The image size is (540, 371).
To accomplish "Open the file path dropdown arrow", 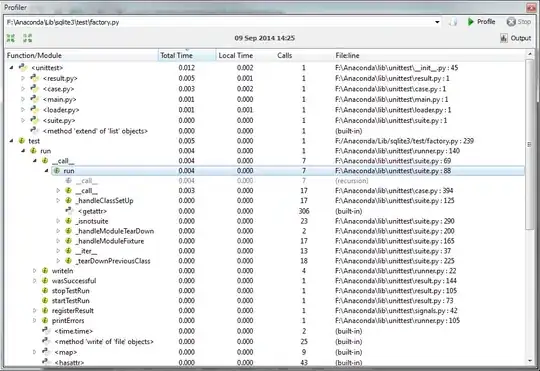I will pyautogui.click(x=437, y=22).
